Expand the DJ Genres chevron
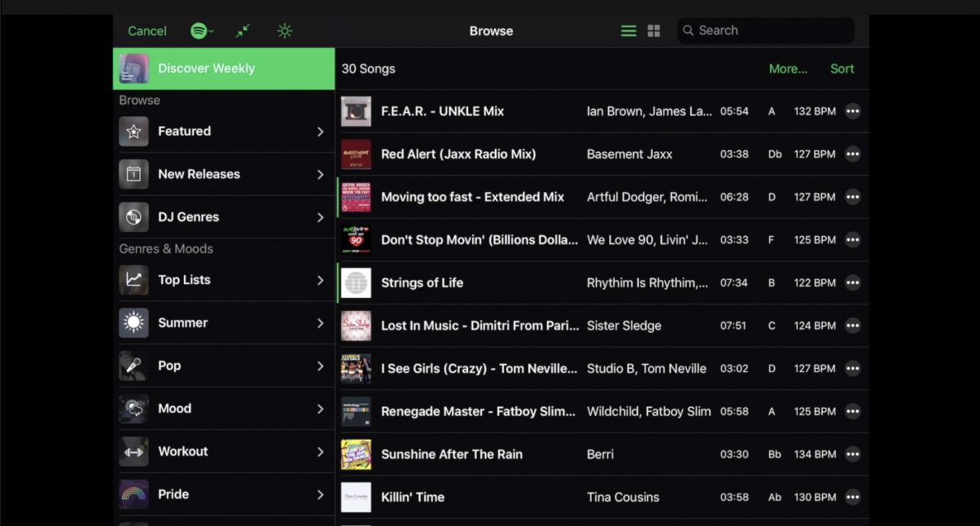 (320, 217)
